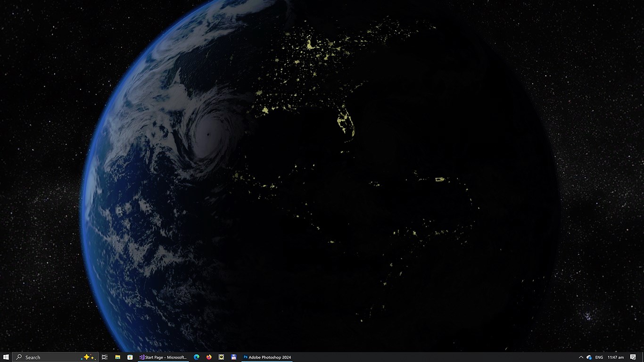The height and width of the screenshot is (362, 644).
Task: Open Microsoft Store from the taskbar
Action: point(130,357)
